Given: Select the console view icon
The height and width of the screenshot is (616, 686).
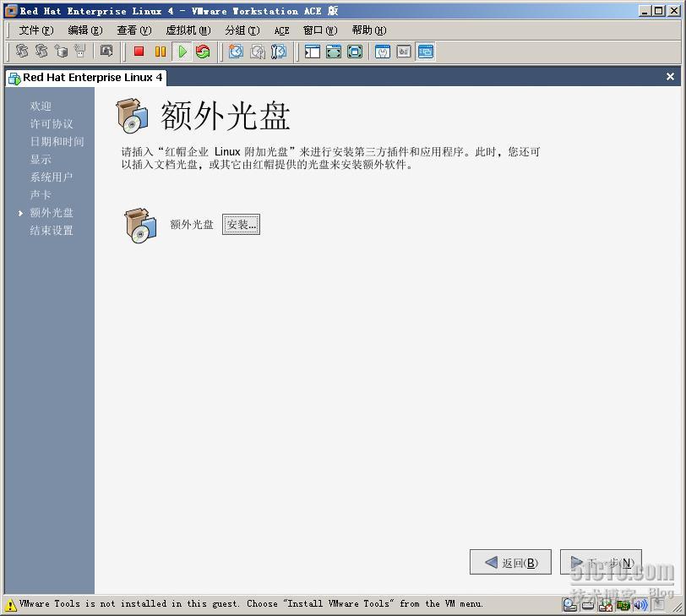Looking at the screenshot, I should click(425, 52).
